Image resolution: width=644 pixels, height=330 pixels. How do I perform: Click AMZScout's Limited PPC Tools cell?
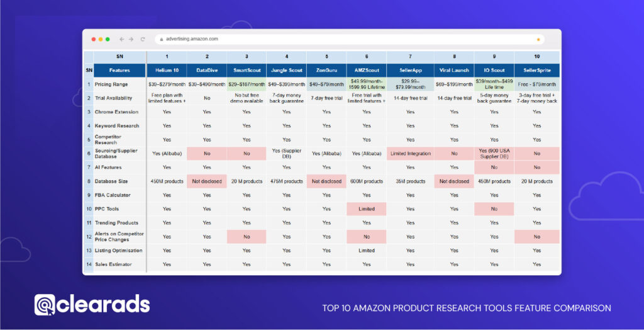pyautogui.click(x=367, y=209)
